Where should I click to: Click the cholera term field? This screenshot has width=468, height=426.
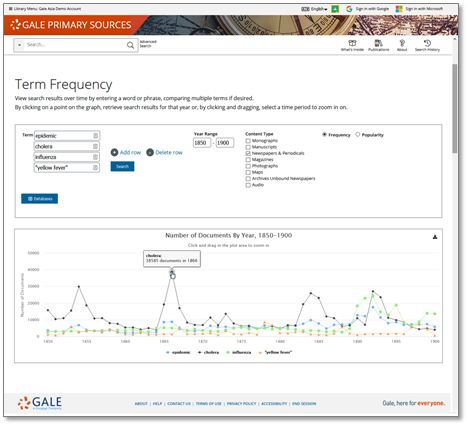pos(67,146)
